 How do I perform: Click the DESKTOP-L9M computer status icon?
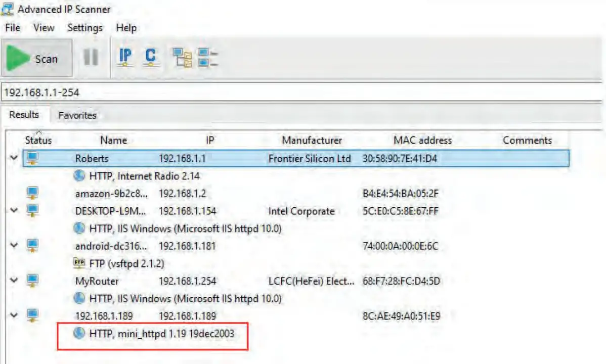pyautogui.click(x=32, y=210)
